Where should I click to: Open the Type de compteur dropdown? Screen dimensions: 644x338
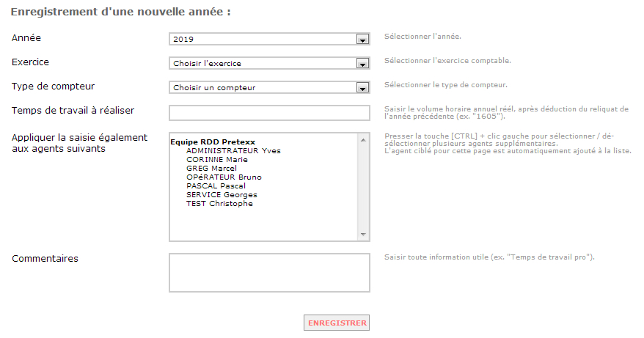click(269, 87)
